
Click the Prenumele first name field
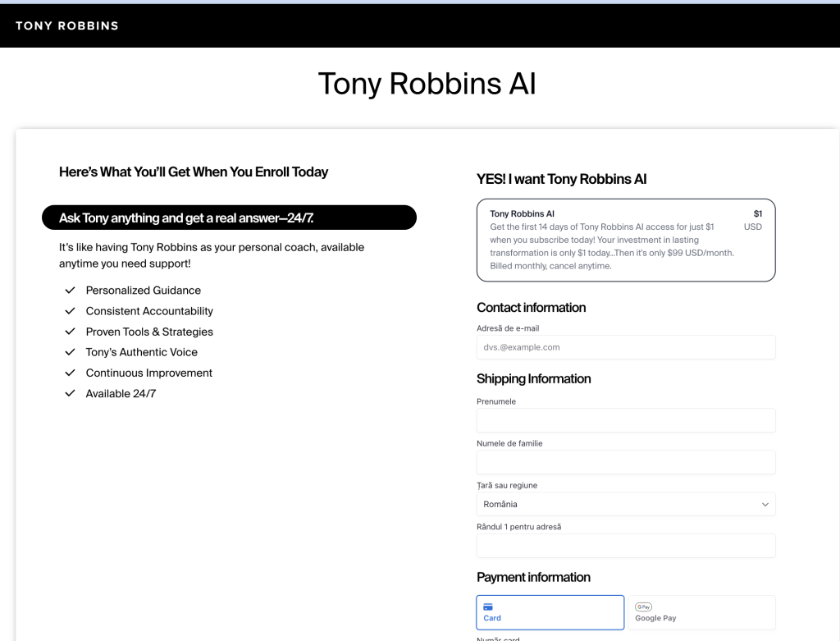tap(626, 420)
